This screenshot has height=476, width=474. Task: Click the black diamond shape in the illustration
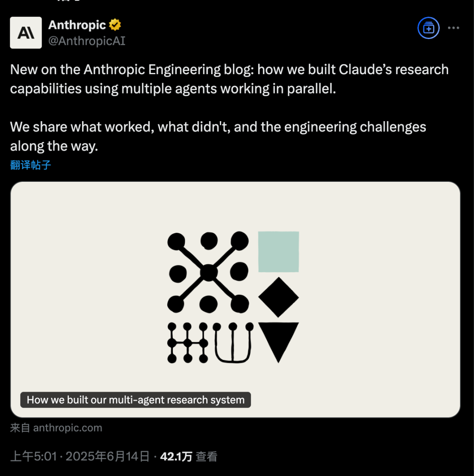click(x=278, y=297)
